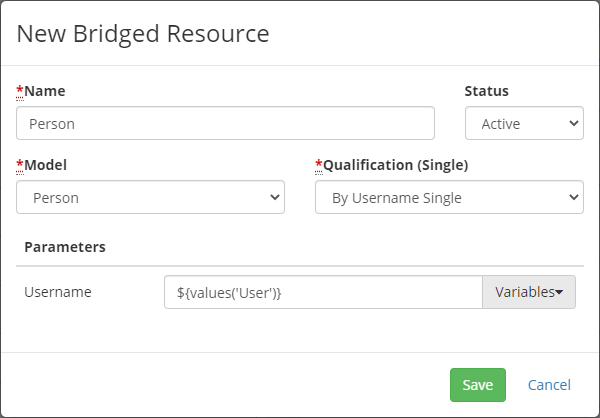
Task: Open the Qualification (Single) dropdown
Action: point(449,198)
